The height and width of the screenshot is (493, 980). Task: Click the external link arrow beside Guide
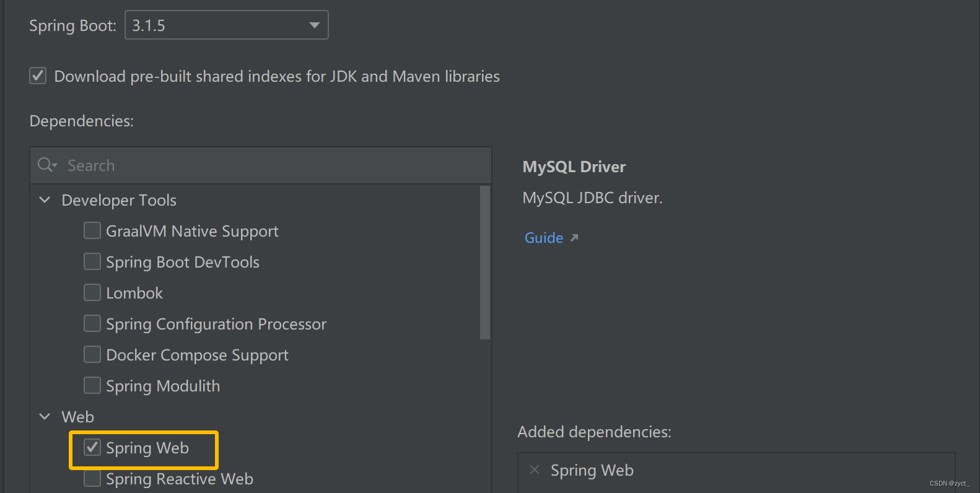click(x=574, y=238)
